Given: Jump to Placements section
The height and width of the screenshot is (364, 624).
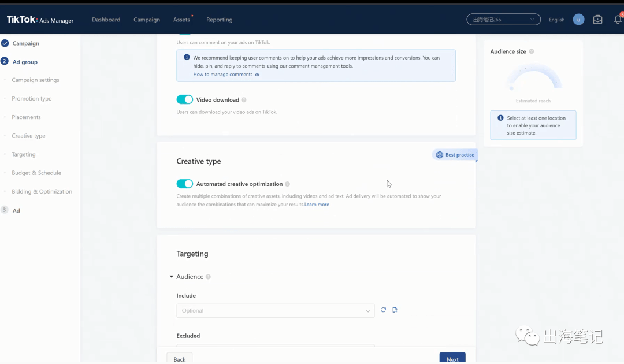Looking at the screenshot, I should pos(26,117).
